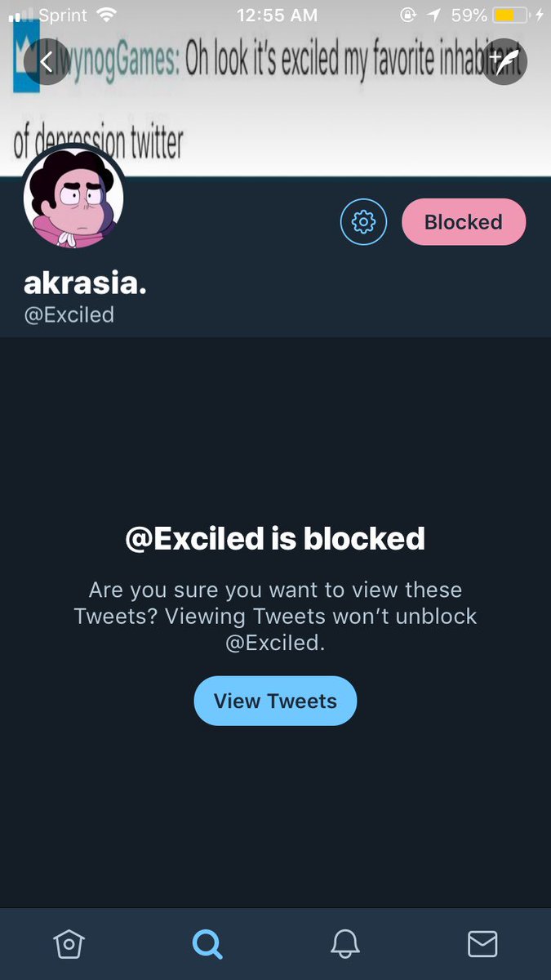
Task: Tap the battery indicator in status bar
Action: click(512, 15)
